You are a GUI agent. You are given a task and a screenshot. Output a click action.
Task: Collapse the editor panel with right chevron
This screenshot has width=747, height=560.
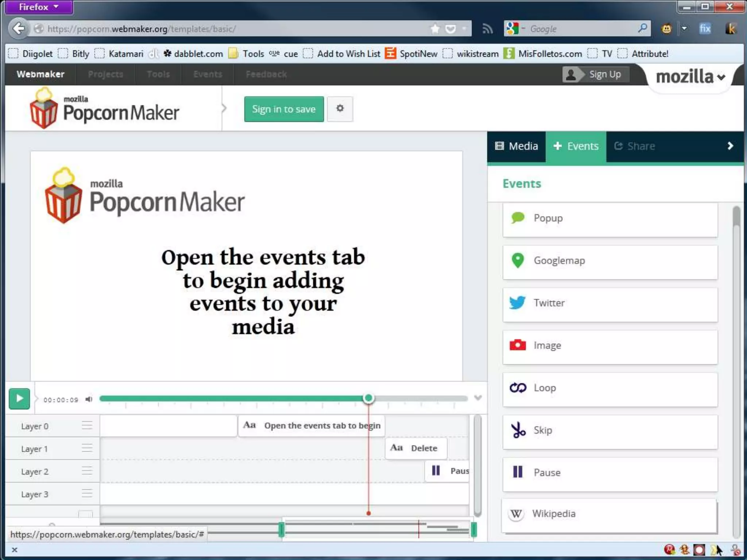[x=730, y=146]
